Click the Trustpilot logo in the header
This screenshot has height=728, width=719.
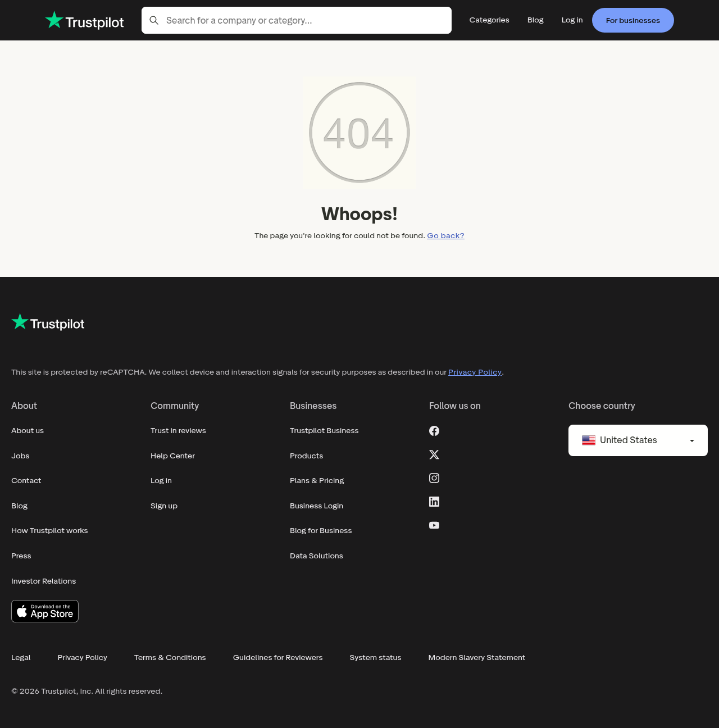(x=84, y=21)
